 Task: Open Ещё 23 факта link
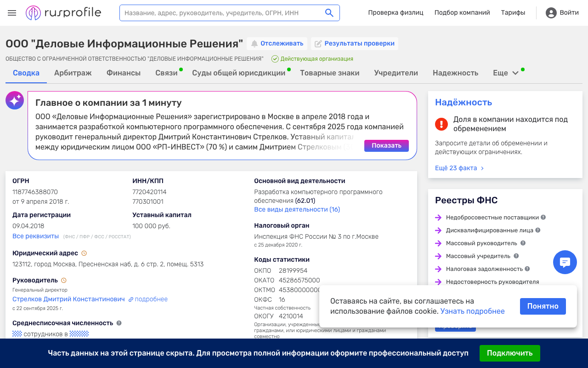point(459,168)
